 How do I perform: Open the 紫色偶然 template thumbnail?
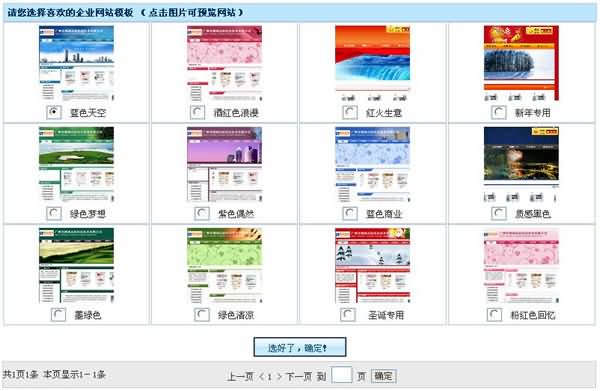point(225,164)
